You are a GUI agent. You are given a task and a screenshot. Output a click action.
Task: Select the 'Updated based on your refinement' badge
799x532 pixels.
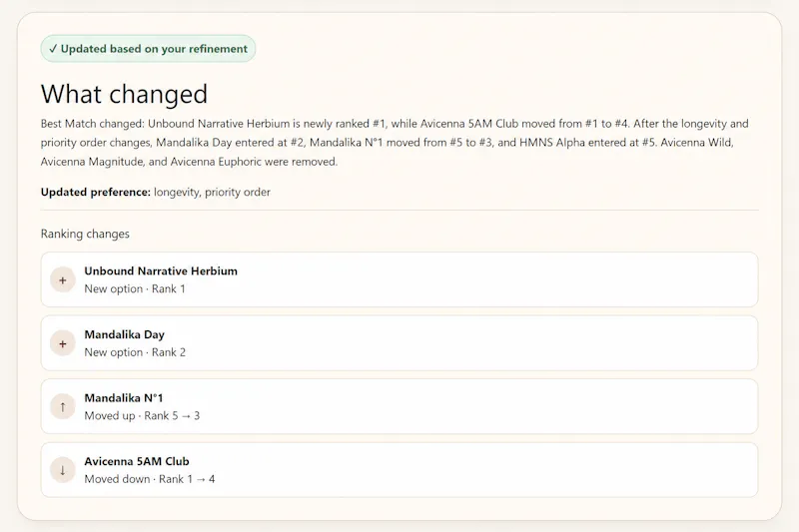[x=148, y=49]
